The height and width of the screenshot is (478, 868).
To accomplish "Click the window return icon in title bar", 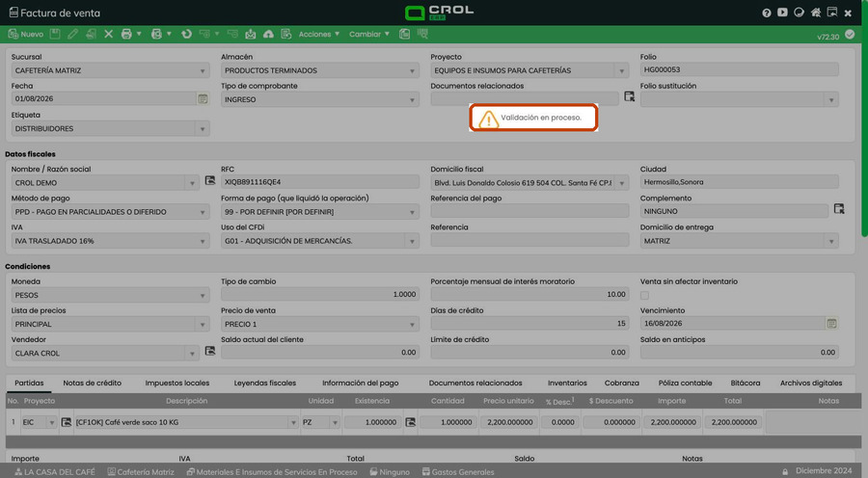I will pyautogui.click(x=832, y=13).
